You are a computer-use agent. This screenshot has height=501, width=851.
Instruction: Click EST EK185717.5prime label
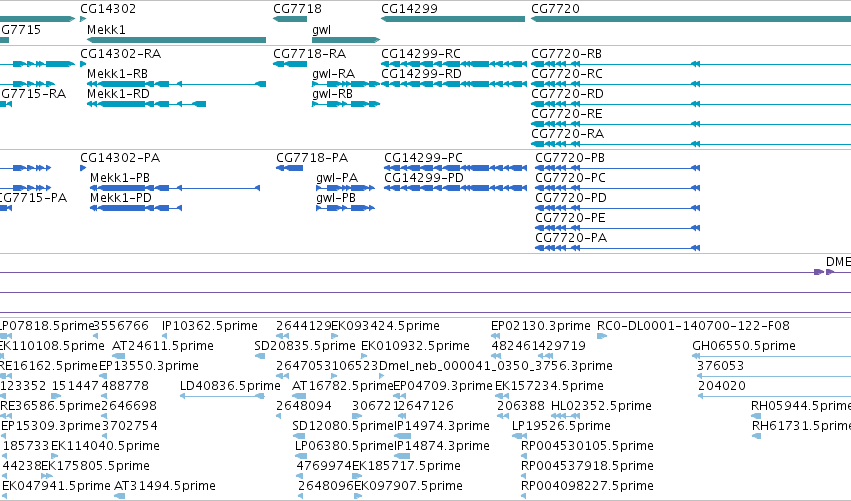(407, 467)
